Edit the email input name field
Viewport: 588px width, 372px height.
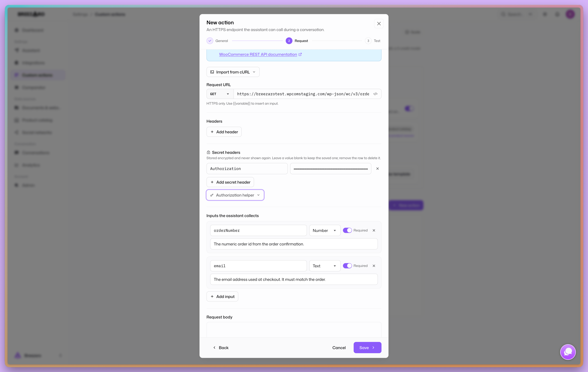pos(258,266)
